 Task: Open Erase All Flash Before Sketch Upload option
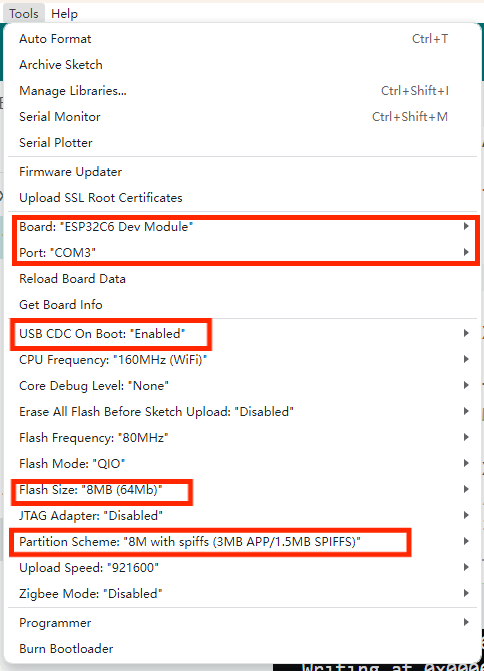tap(242, 412)
